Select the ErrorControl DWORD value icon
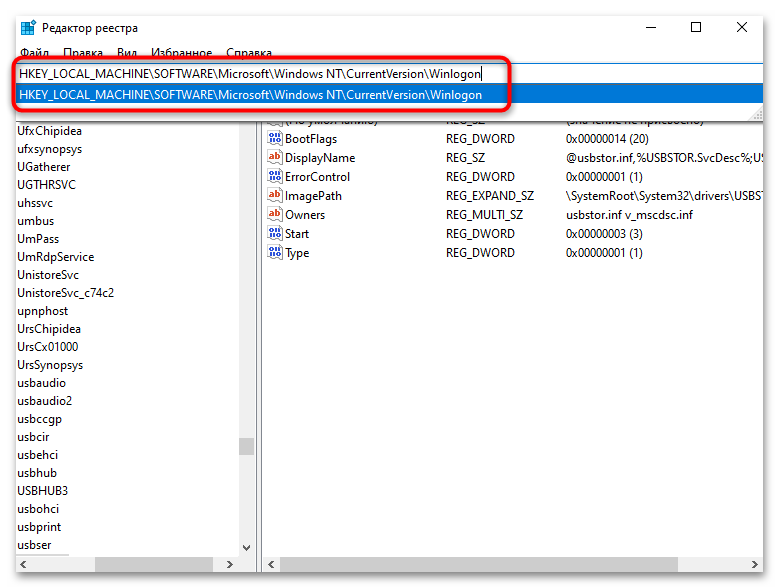Viewport: 779px width, 588px height. [x=274, y=176]
